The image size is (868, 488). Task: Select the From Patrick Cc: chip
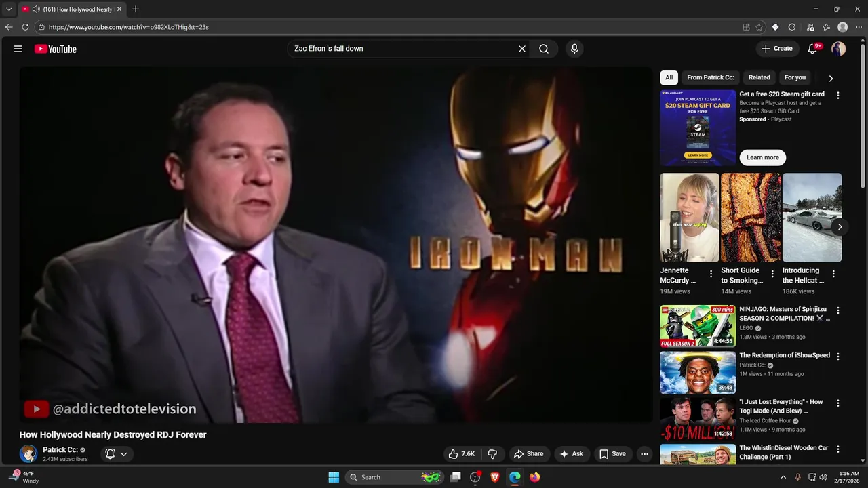pyautogui.click(x=711, y=77)
